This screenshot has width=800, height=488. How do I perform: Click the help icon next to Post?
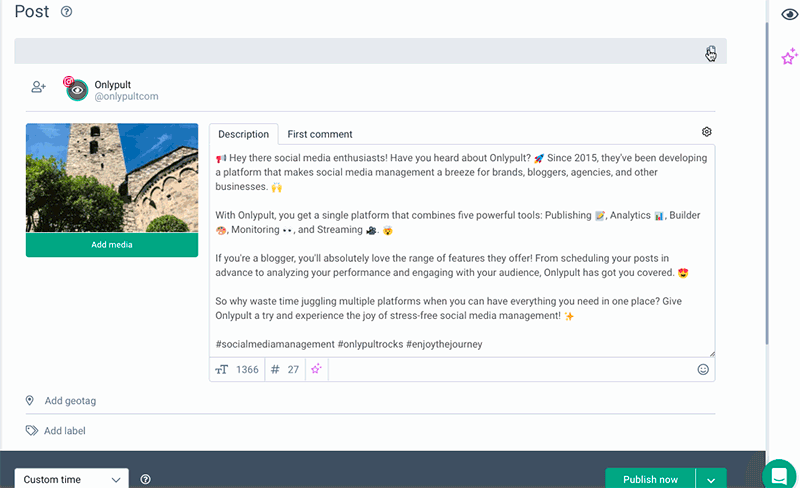coord(66,12)
